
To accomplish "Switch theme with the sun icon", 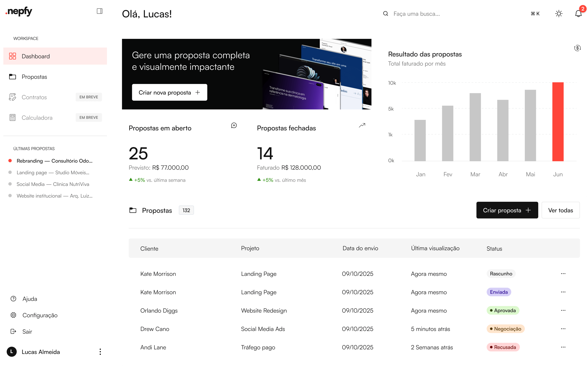I will (559, 14).
